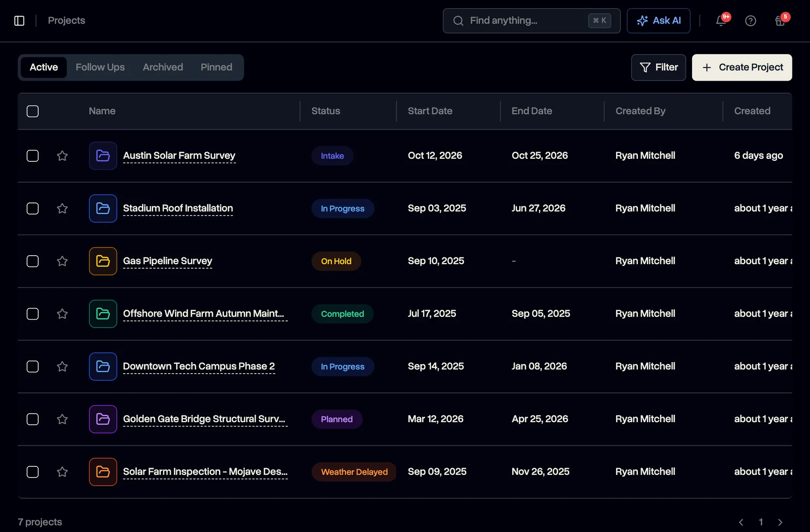Star the Solar Farm Inspection Mojave project
The height and width of the screenshot is (532, 810).
tap(62, 472)
